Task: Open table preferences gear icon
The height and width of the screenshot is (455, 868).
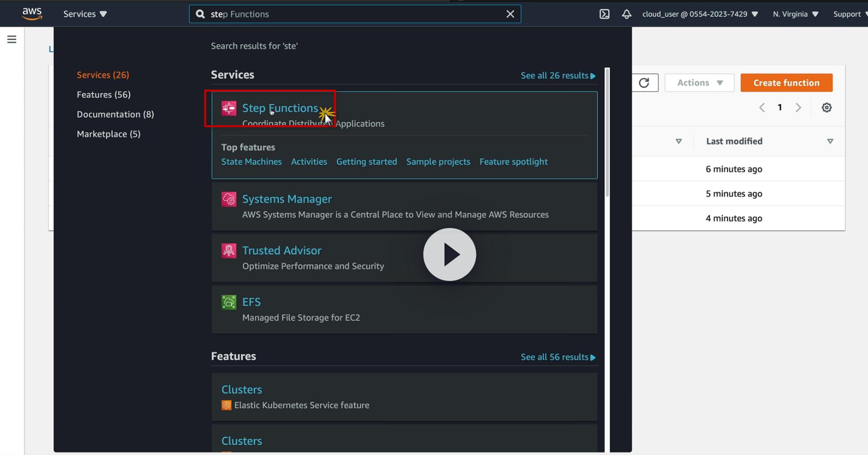Action: coord(827,107)
